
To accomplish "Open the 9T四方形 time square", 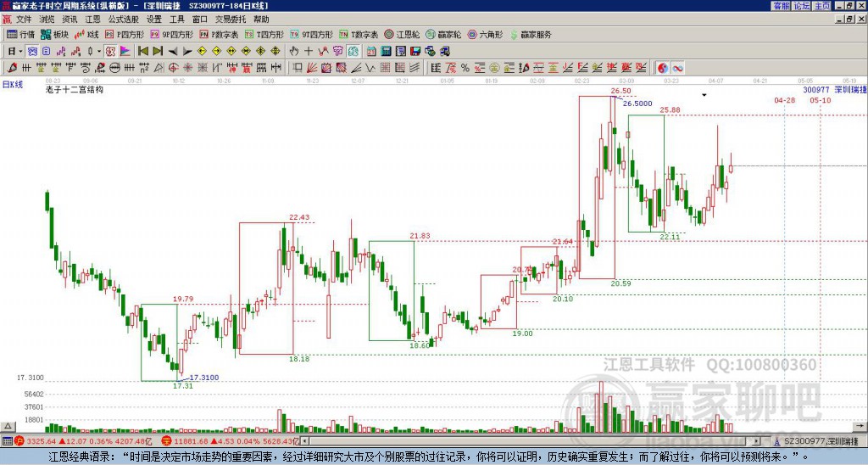I will point(311,34).
